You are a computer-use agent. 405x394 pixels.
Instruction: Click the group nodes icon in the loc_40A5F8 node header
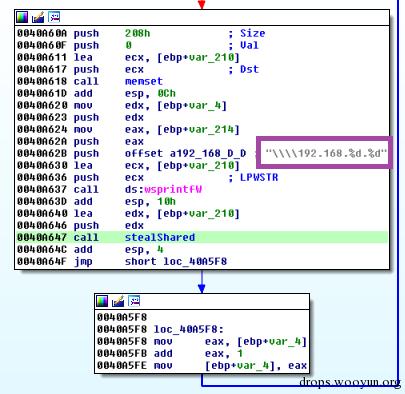coord(134,301)
